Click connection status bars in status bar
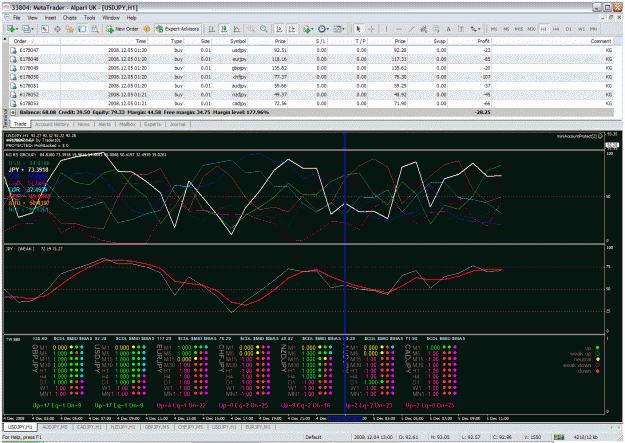 click(559, 437)
